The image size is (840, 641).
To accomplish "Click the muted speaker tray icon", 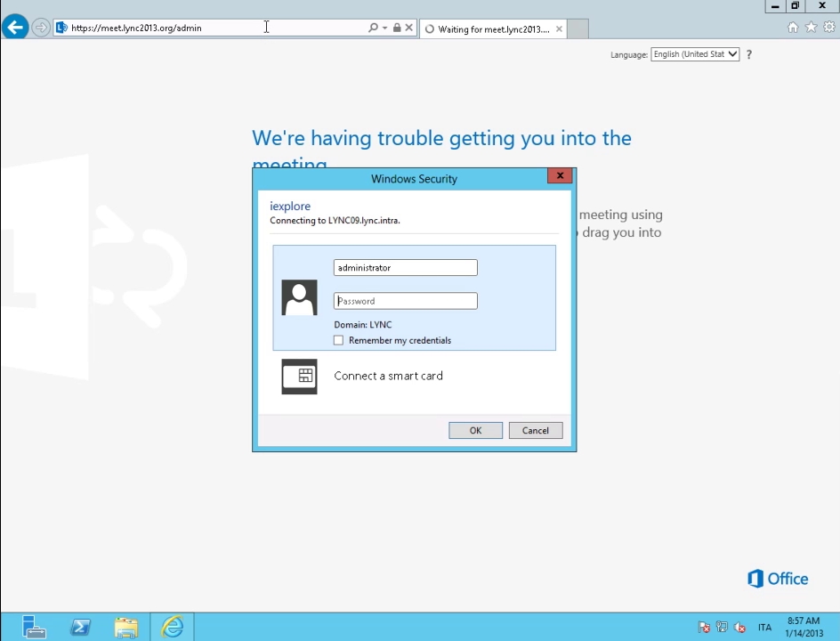I will coord(739,627).
